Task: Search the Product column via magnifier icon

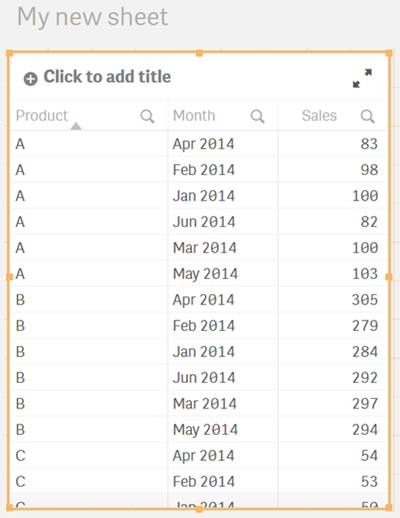Action: 147,116
